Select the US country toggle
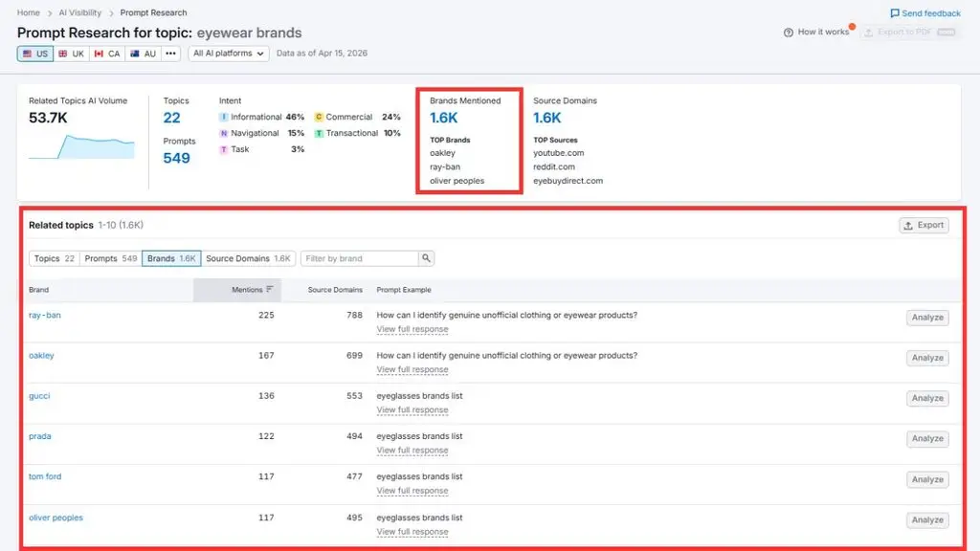 tap(35, 54)
